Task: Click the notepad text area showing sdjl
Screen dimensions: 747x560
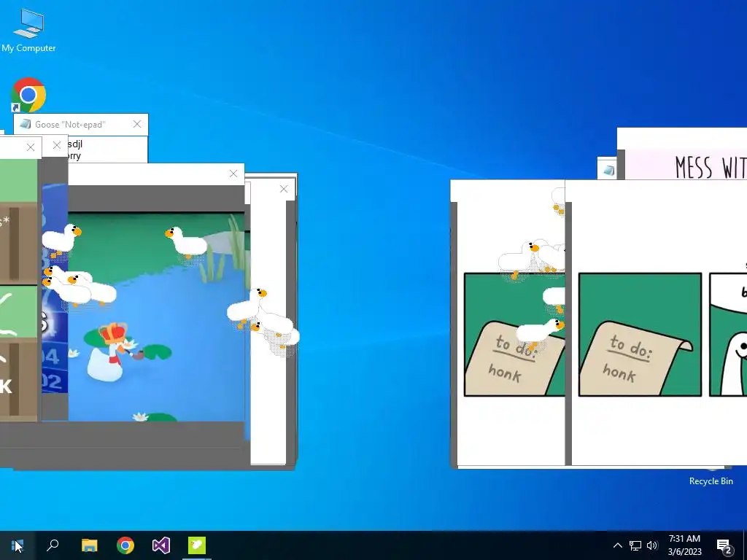Action: pos(108,149)
